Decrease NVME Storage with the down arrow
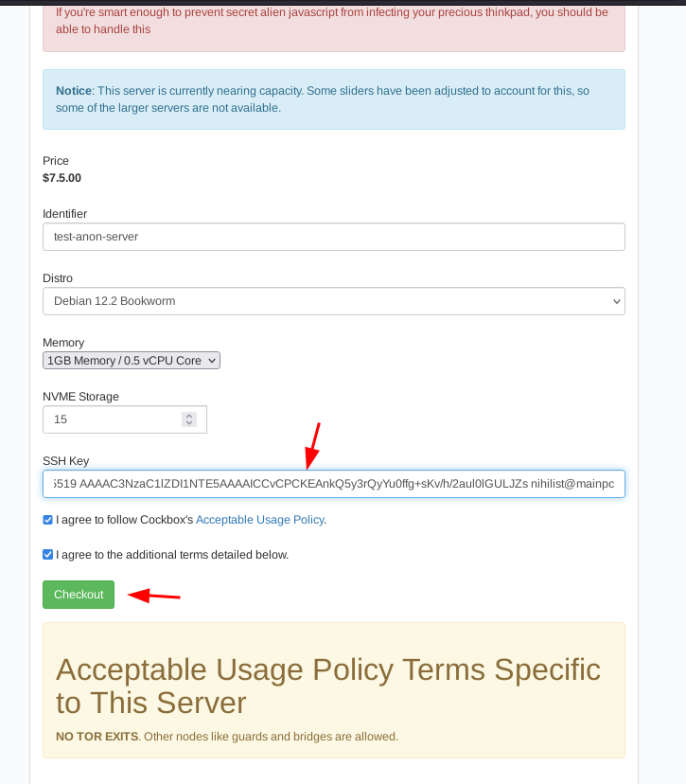 [189, 423]
